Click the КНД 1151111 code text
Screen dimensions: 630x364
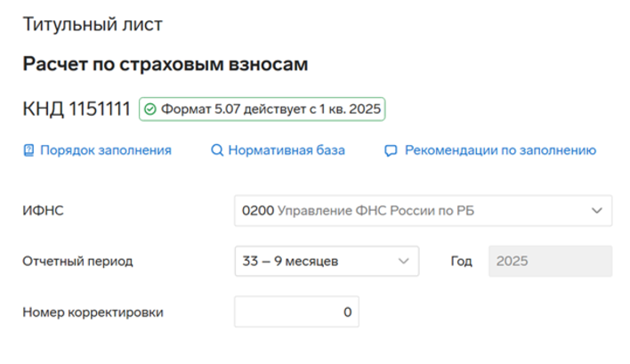[x=77, y=109]
